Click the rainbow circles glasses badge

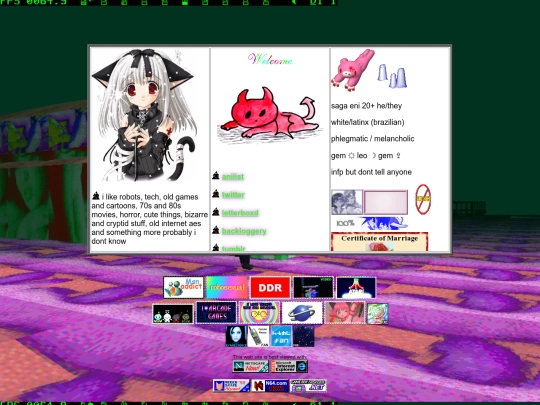point(259,313)
